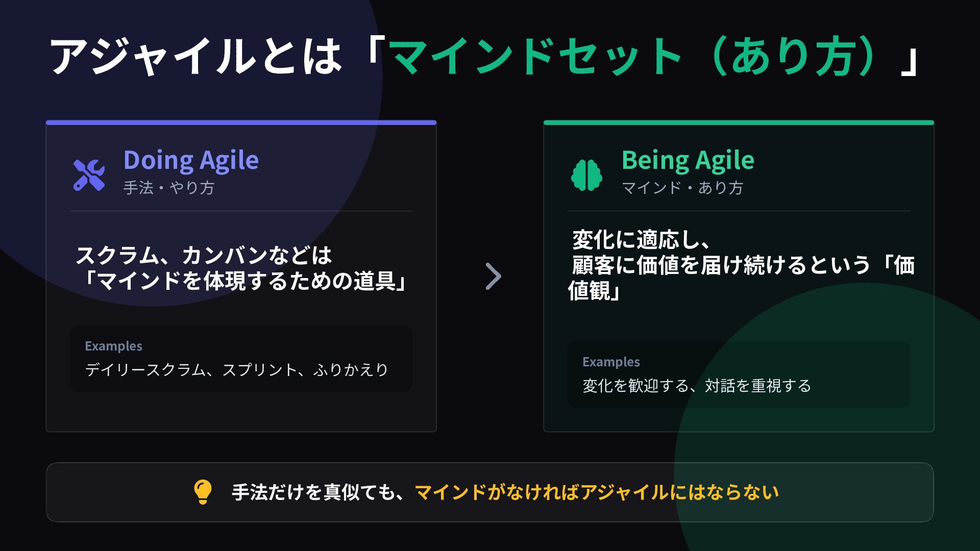Click the yellow lightbulb icon
The image size is (980, 551).
(x=203, y=492)
